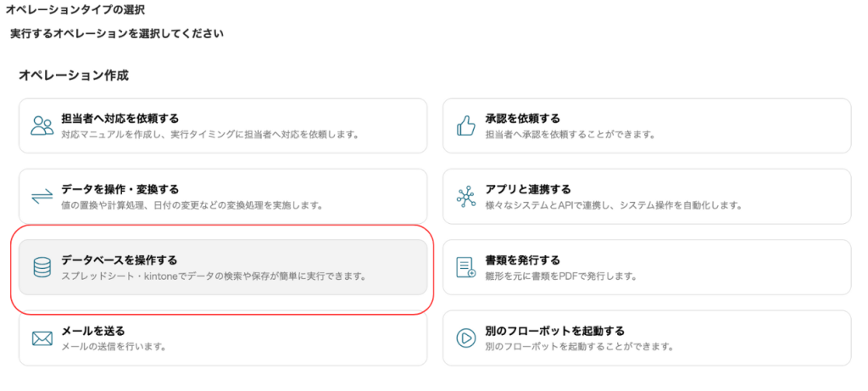868x391 pixels.
Task: Click the PDF 発行 description text
Action: [561, 276]
